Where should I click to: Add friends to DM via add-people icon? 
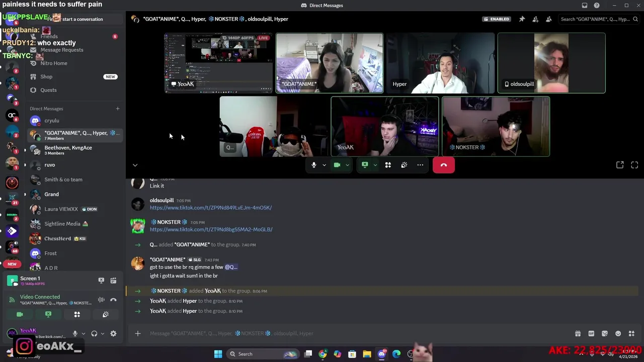click(535, 19)
